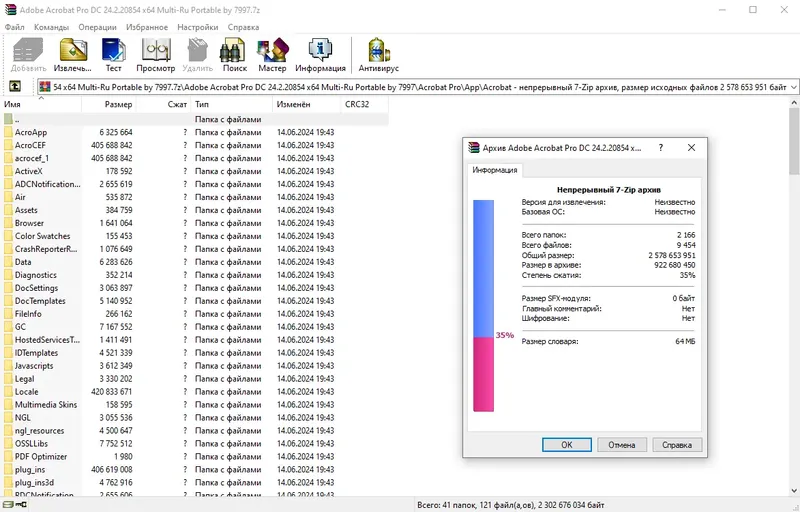
Task: Select the Browser folder icon
Action: coord(8,223)
